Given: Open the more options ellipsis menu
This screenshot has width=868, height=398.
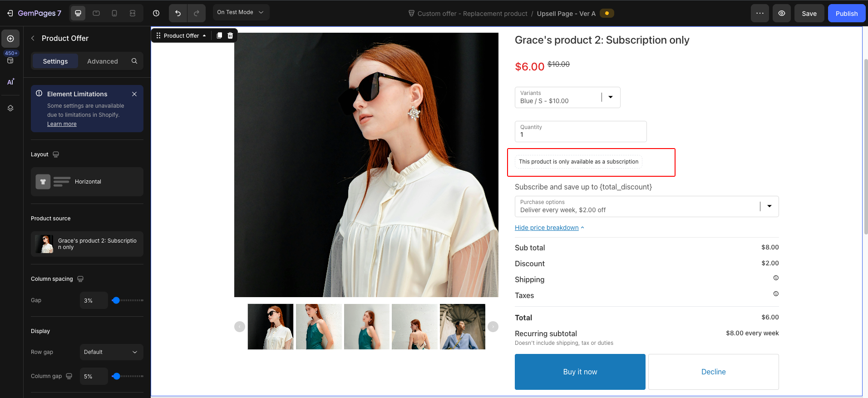Looking at the screenshot, I should click(x=760, y=13).
